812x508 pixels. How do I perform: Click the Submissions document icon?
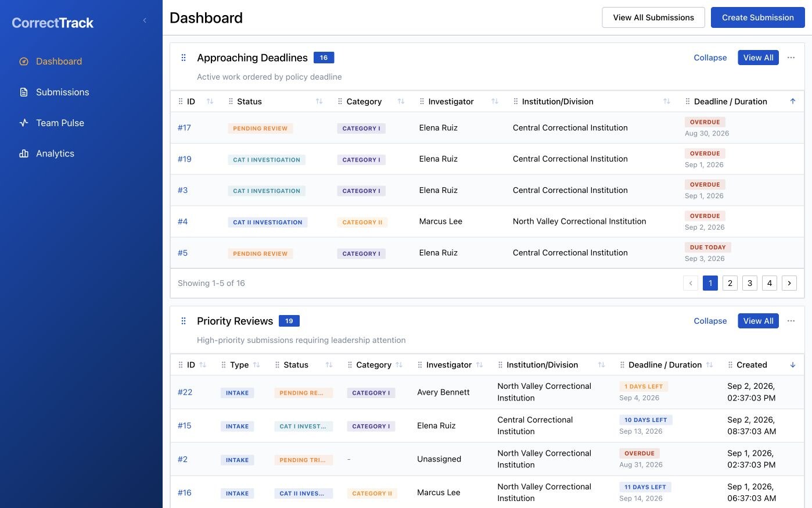tap(24, 92)
